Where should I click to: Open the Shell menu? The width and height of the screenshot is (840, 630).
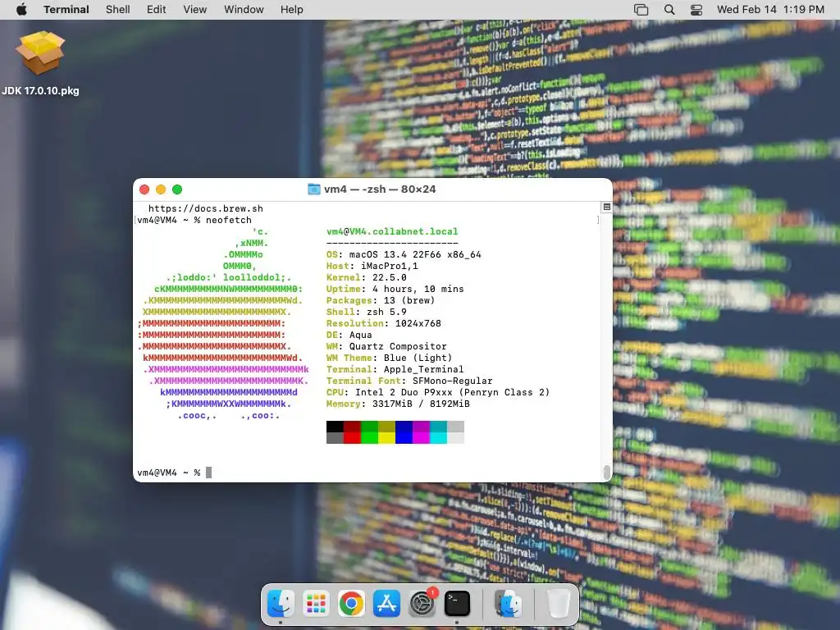[118, 10]
